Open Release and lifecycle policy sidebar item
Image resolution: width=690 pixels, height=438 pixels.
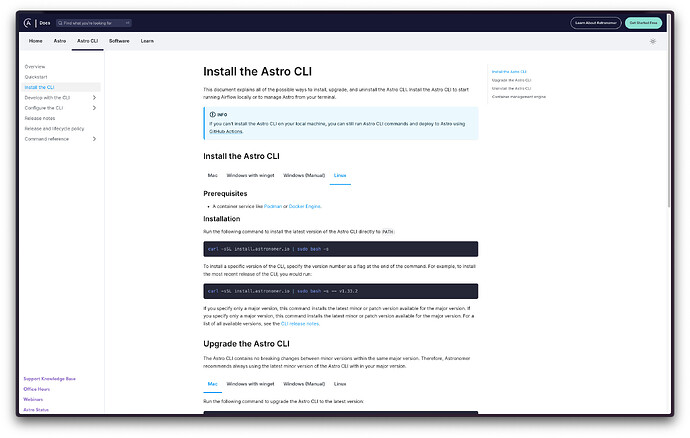click(54, 129)
